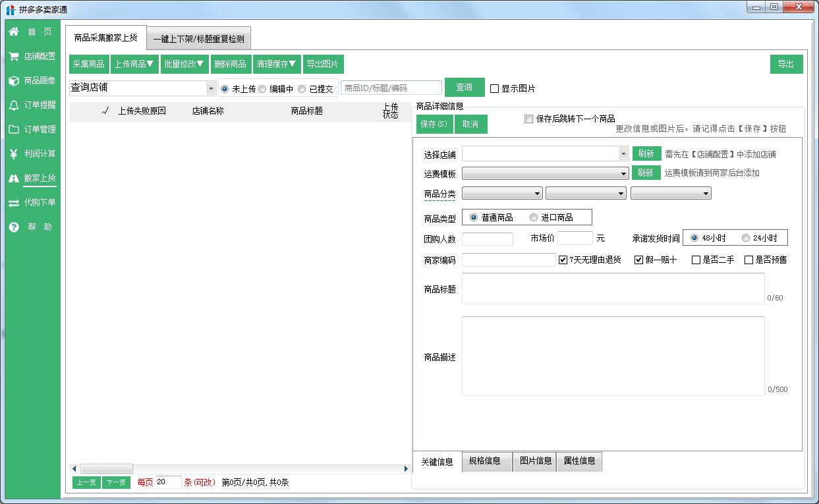
Task: Select the product profile cube icon
Action: 14,80
